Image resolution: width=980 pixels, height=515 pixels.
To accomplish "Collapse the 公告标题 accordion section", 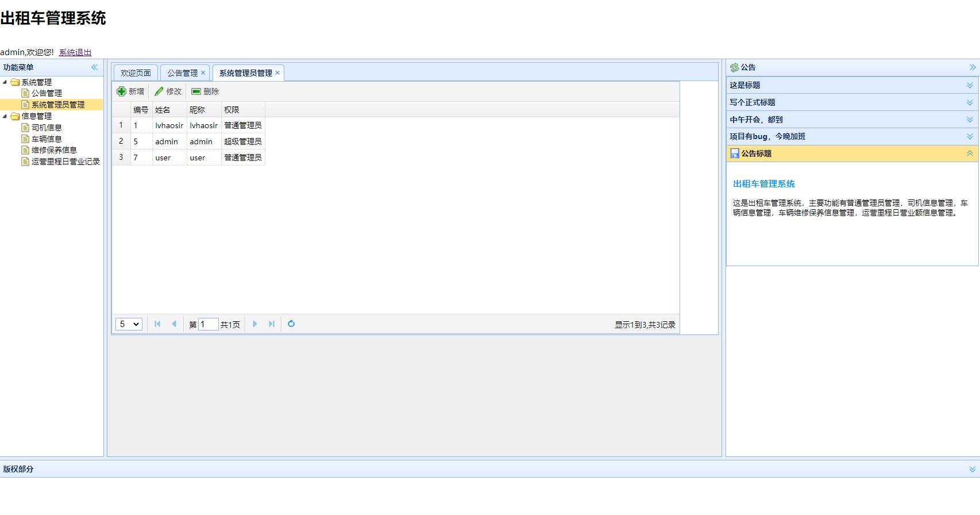I will [x=970, y=153].
